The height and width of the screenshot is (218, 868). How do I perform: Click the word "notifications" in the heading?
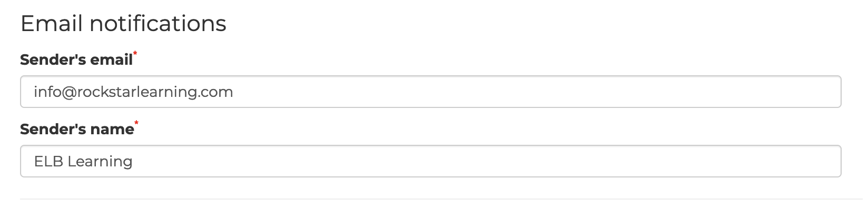(x=158, y=24)
